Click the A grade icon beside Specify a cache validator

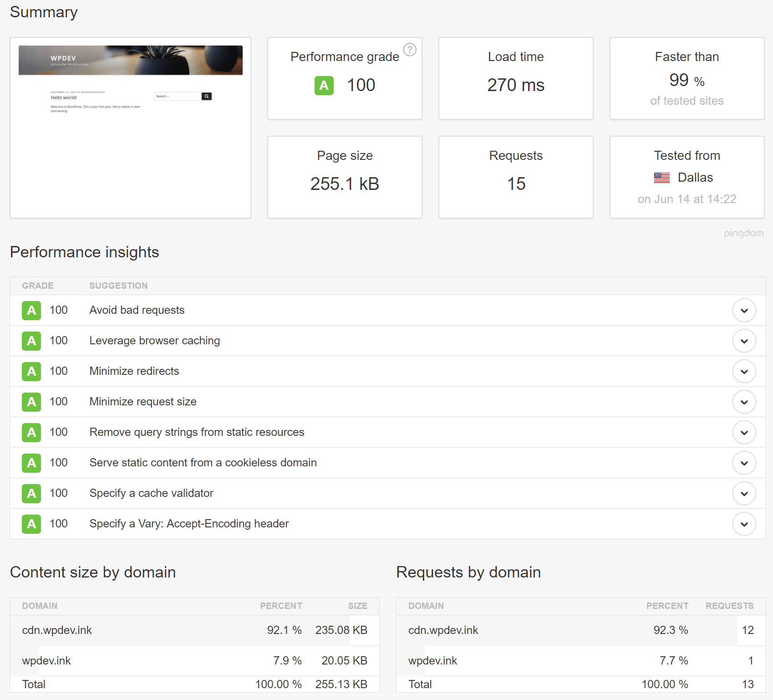31,493
